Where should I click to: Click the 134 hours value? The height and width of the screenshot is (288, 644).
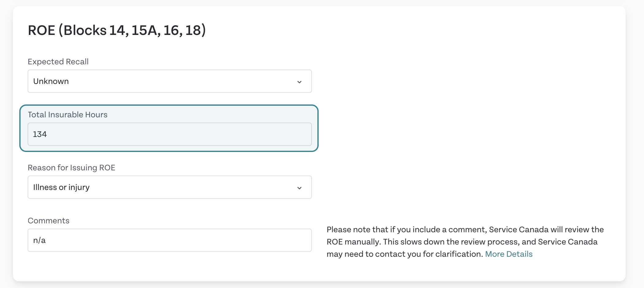coord(40,134)
